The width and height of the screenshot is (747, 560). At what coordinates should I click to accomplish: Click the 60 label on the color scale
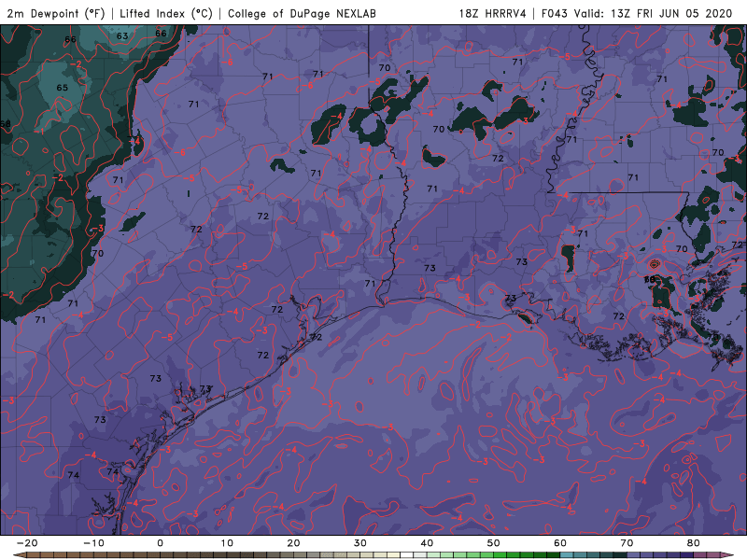(560, 543)
